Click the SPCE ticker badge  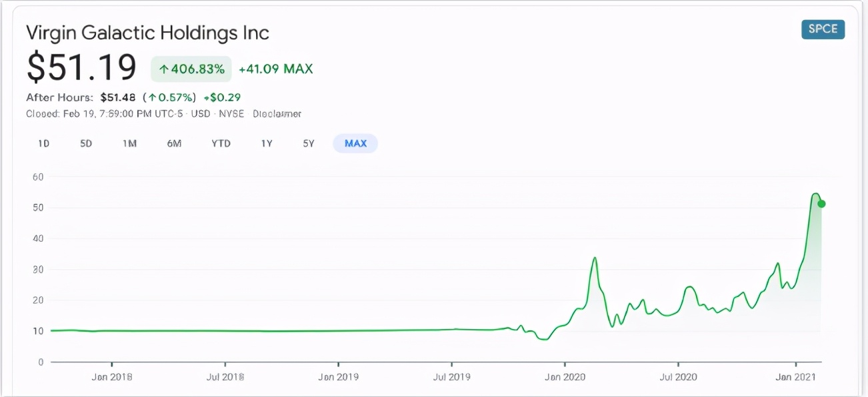[x=823, y=29]
